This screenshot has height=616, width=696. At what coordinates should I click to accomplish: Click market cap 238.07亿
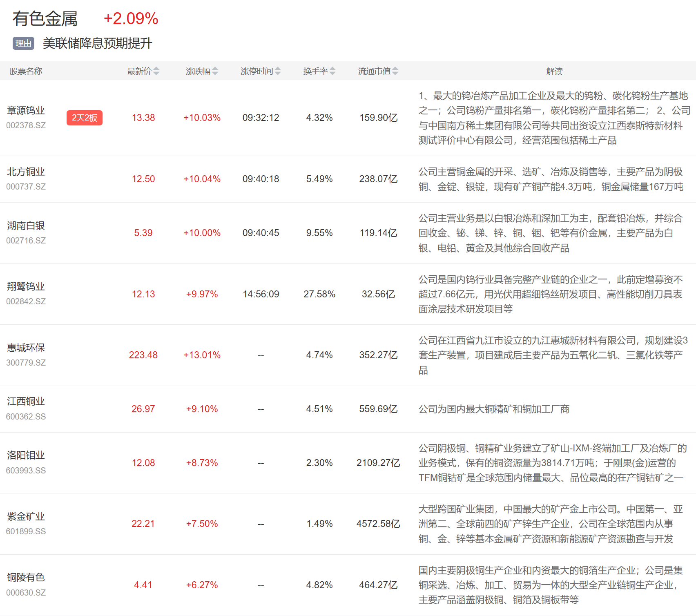tap(378, 179)
